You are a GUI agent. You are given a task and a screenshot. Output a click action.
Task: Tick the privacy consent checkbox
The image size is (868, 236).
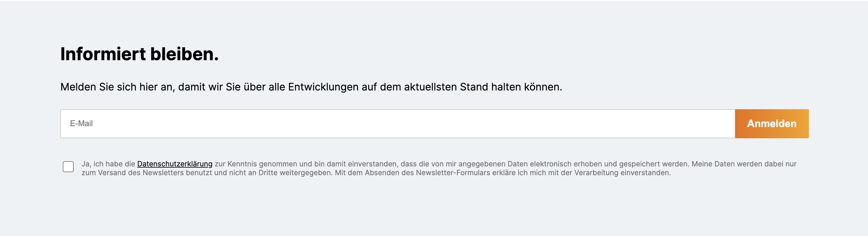(68, 167)
